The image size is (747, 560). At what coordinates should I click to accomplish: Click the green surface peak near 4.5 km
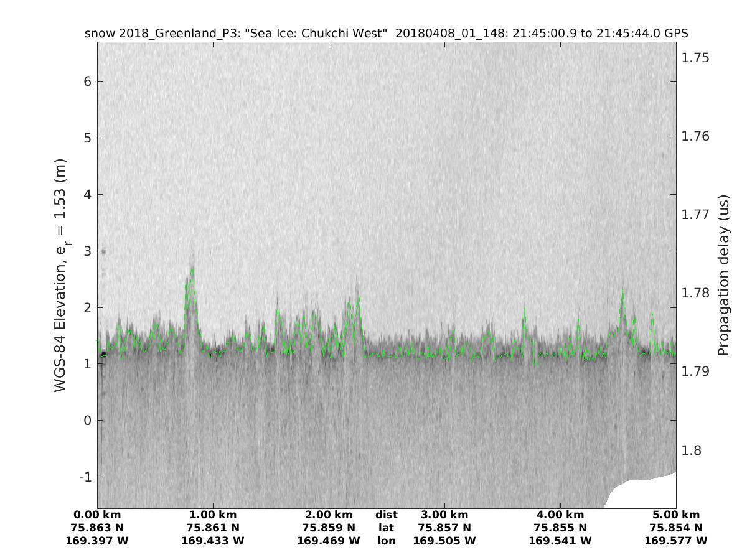coord(622,292)
